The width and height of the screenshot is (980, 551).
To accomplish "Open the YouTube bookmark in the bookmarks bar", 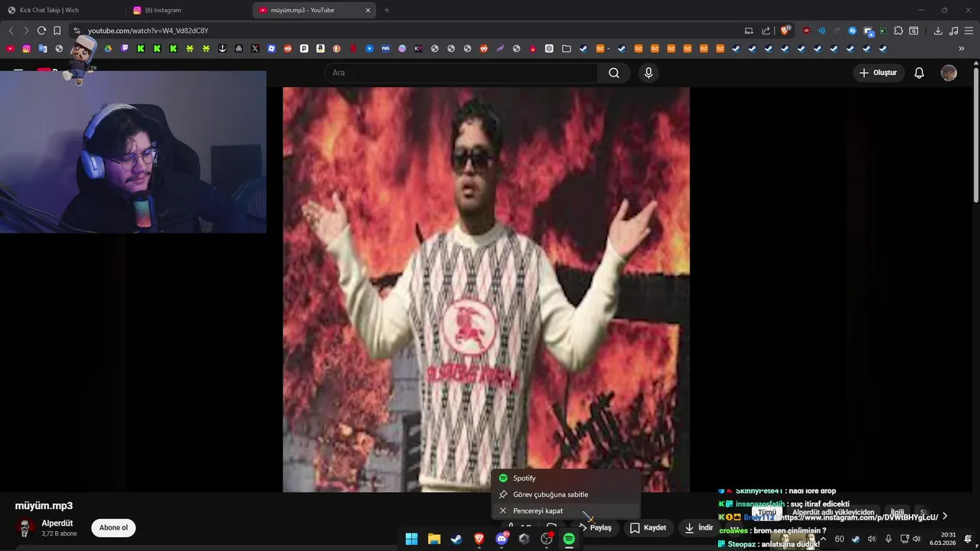I will (x=10, y=48).
